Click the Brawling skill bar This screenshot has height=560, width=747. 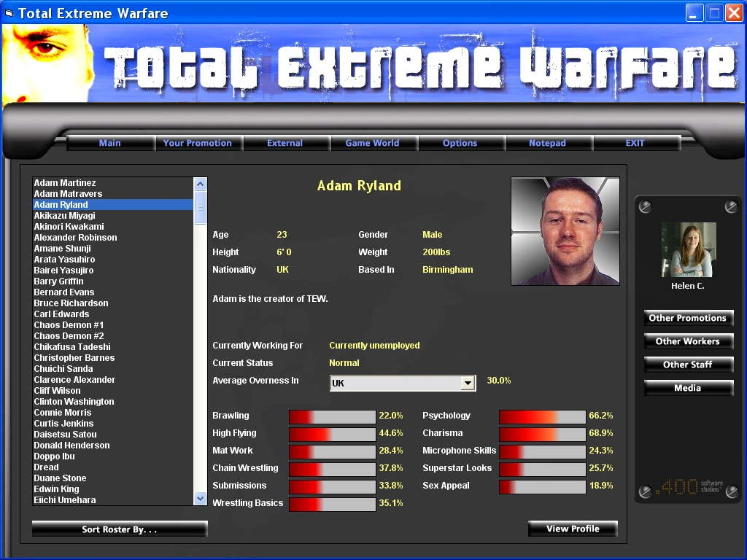[x=332, y=416]
